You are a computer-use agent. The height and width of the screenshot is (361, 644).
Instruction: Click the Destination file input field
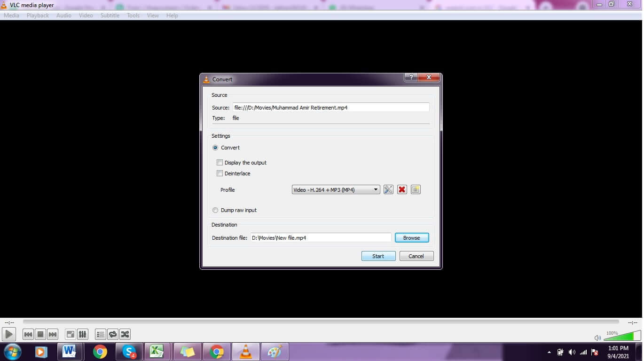coord(321,238)
